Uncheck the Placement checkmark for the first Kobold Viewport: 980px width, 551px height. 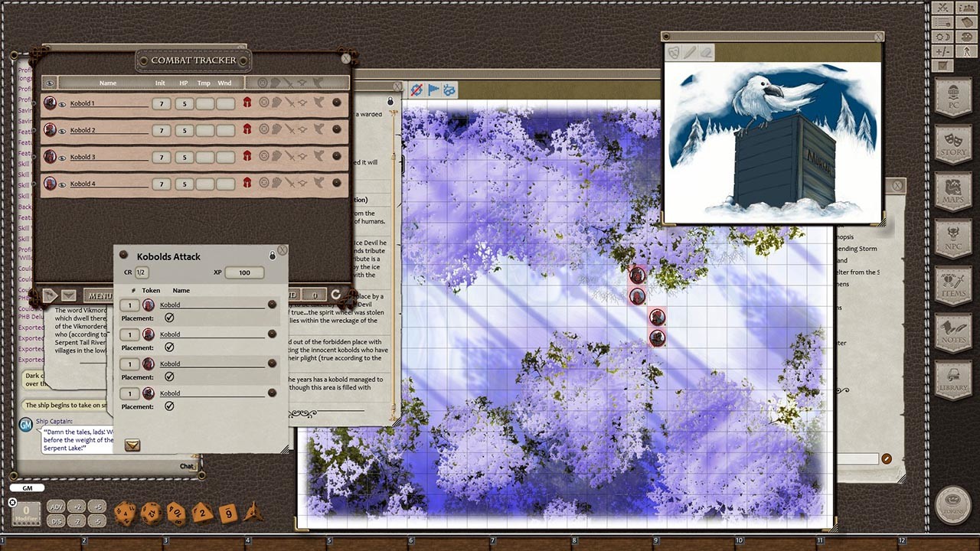click(170, 318)
